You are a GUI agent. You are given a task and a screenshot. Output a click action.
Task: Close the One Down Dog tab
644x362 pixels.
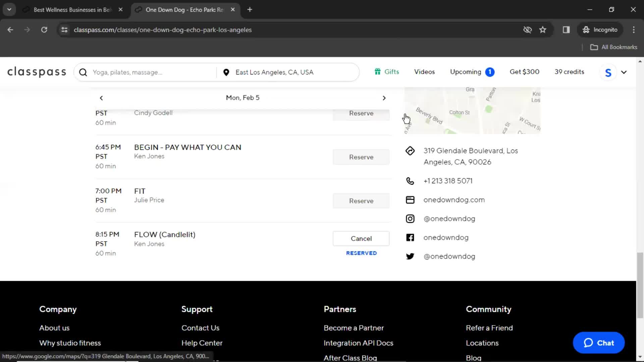click(233, 10)
